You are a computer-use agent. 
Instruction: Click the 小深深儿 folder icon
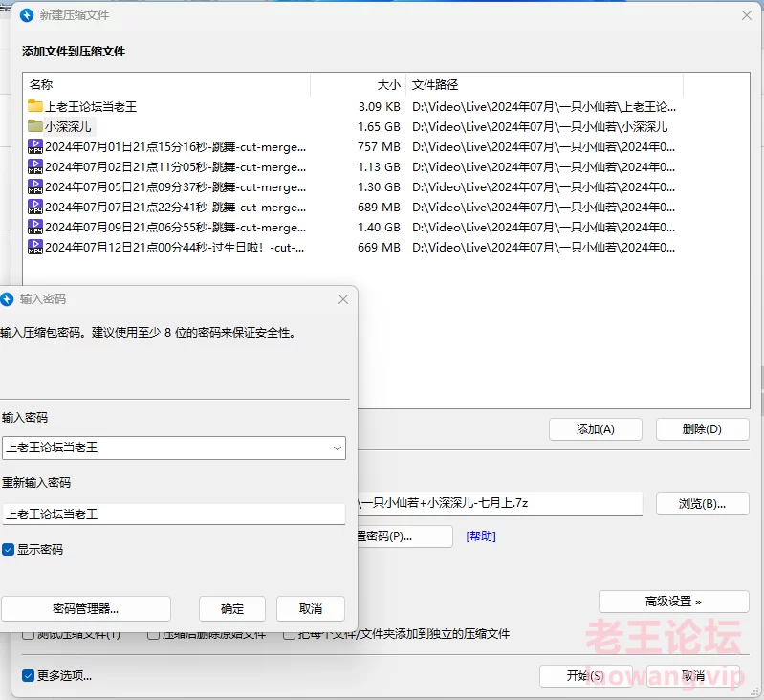click(x=35, y=126)
